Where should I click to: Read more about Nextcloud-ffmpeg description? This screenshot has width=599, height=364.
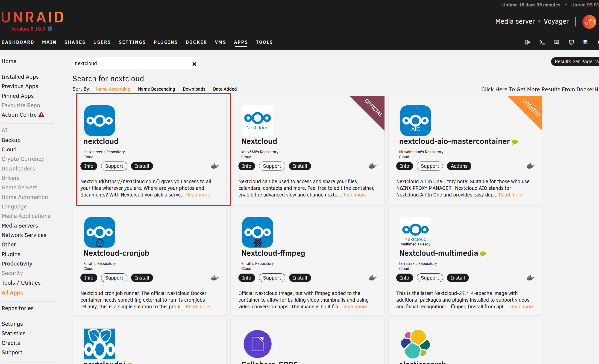(x=355, y=306)
